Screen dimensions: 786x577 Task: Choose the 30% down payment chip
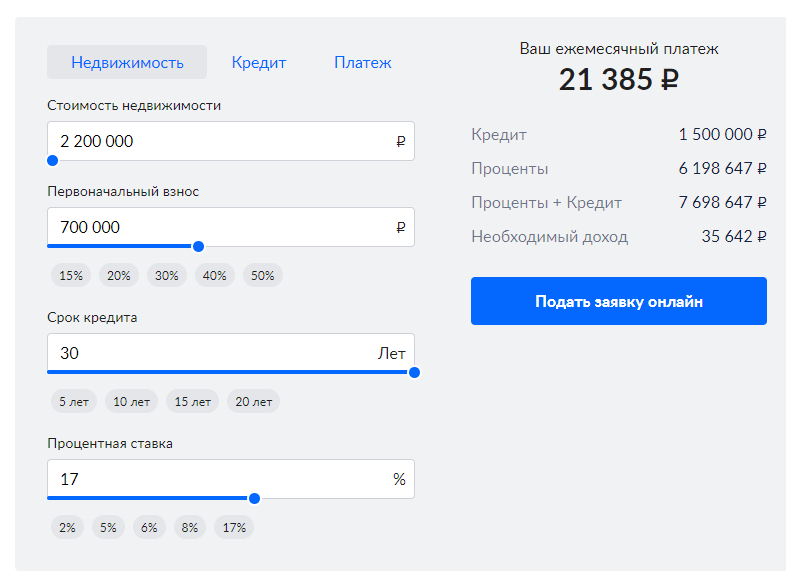point(167,276)
